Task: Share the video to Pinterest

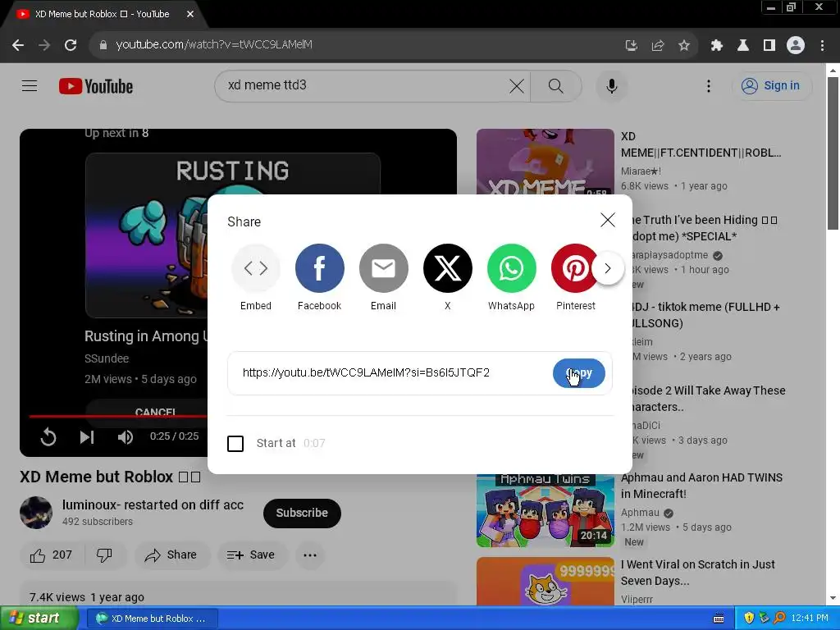Action: click(574, 268)
